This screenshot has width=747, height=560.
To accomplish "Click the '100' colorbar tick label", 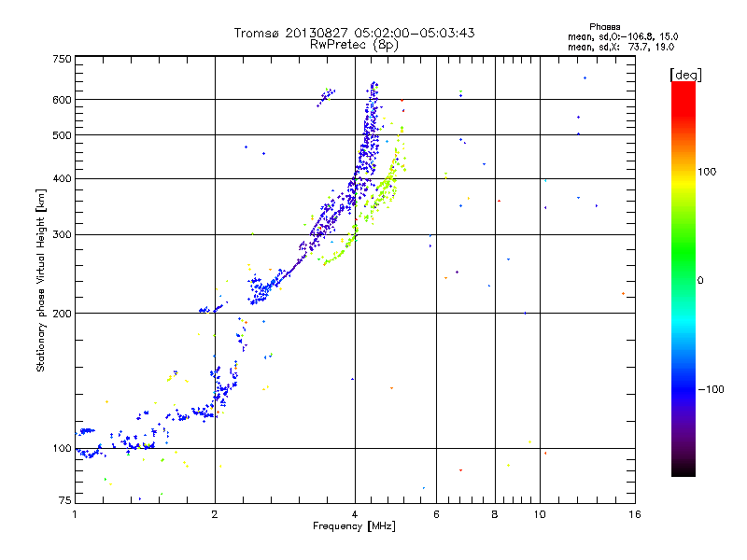I will [x=707, y=172].
